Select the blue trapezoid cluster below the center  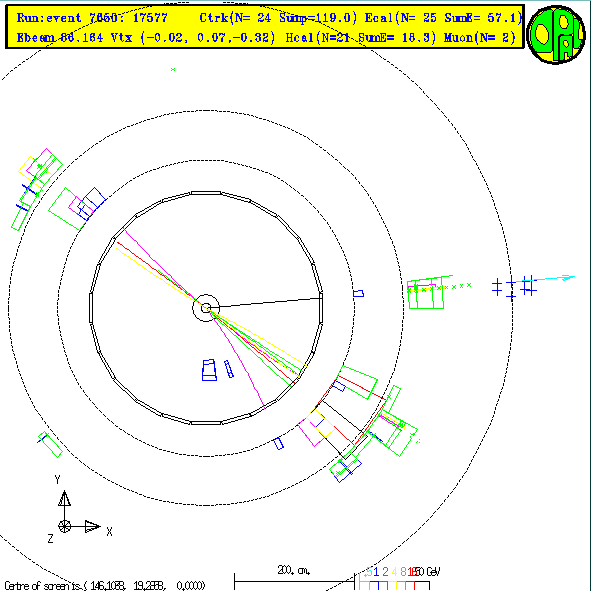(209, 370)
